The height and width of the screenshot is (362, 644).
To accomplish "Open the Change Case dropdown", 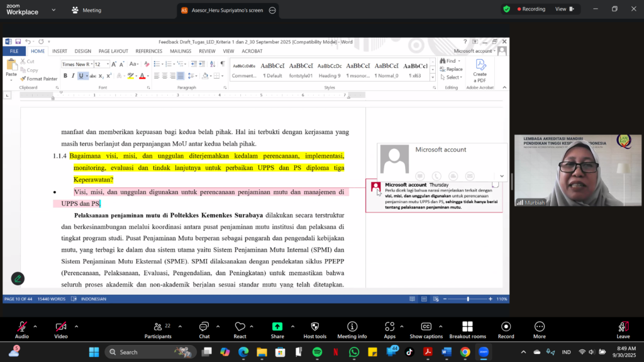I will point(133,64).
